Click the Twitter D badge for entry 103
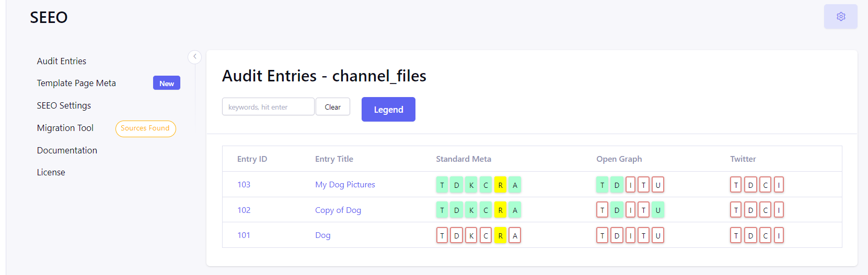868x275 pixels. pos(750,185)
